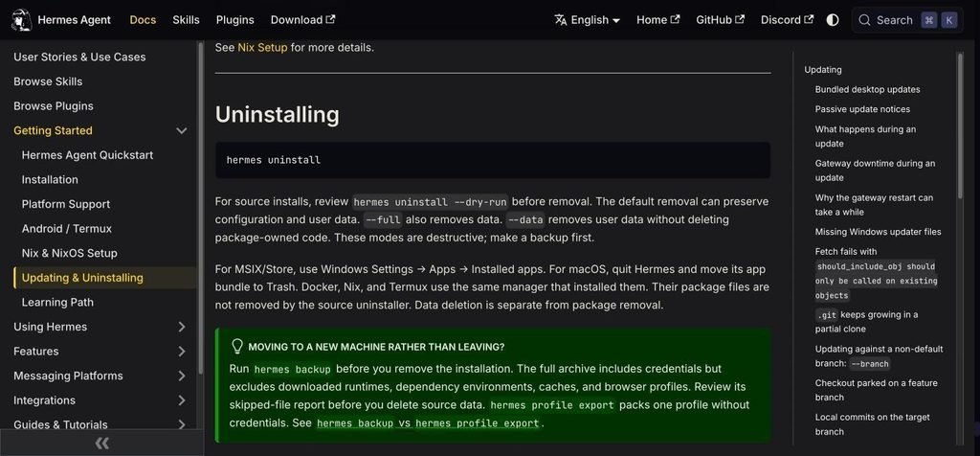
Task: Select Updating & Uninstalling sidebar item
Action: (x=105, y=278)
